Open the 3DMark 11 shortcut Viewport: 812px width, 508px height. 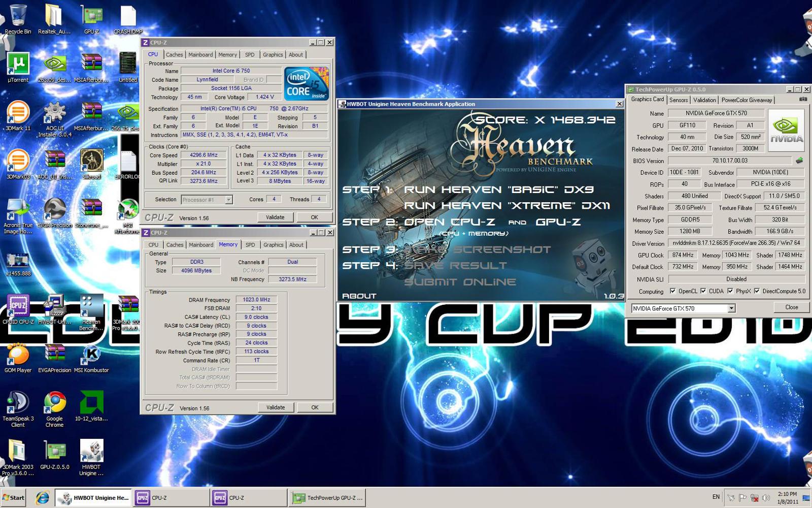coord(18,116)
